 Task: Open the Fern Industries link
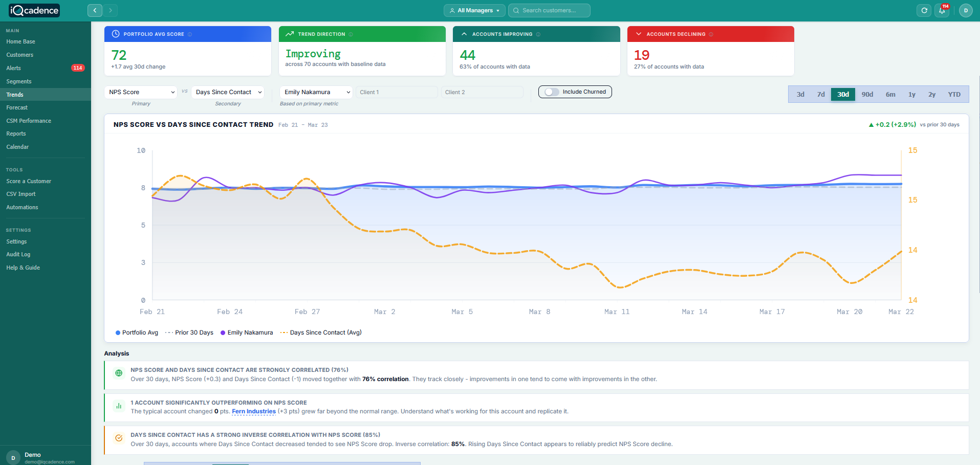pos(254,411)
